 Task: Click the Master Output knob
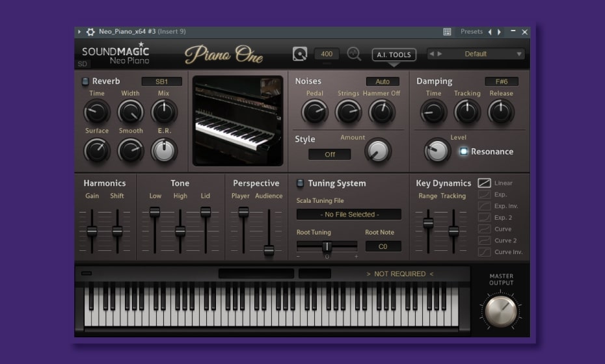(x=501, y=311)
